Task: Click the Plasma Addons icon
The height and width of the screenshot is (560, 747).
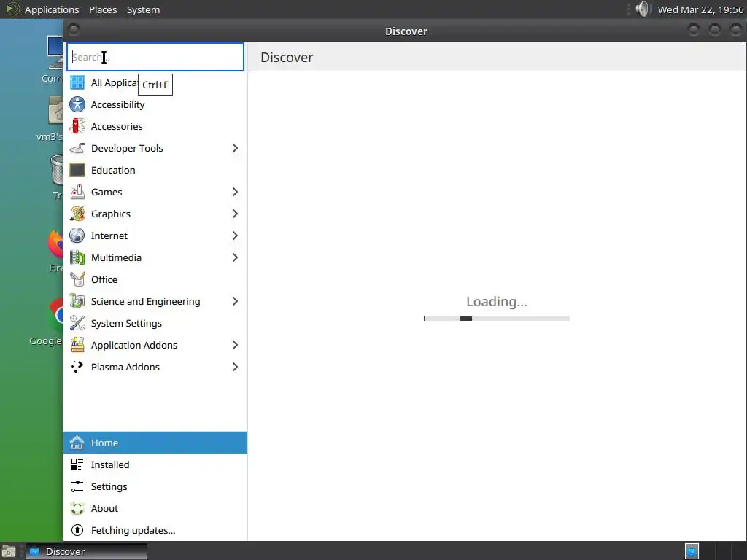Action: [x=77, y=367]
